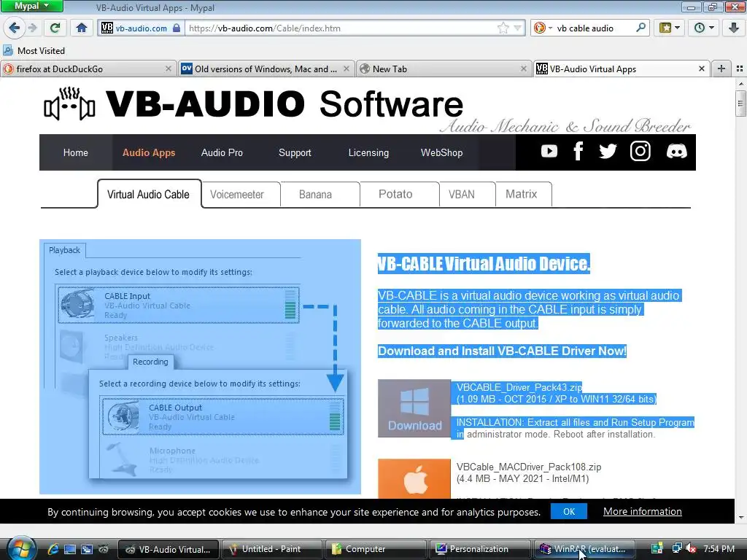Click the URL address field
The width and height of the screenshot is (747, 560).
click(341, 28)
